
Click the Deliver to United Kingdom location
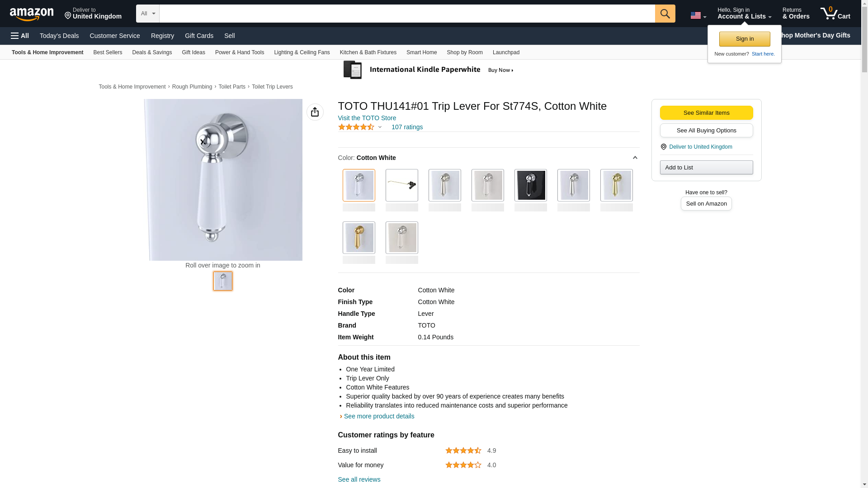(x=93, y=14)
